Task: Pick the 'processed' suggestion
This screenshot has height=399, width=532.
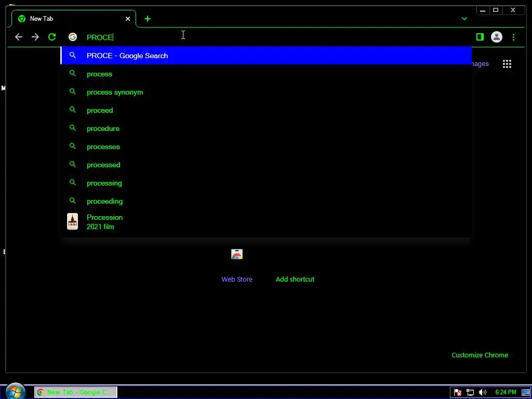Action: pyautogui.click(x=266, y=165)
